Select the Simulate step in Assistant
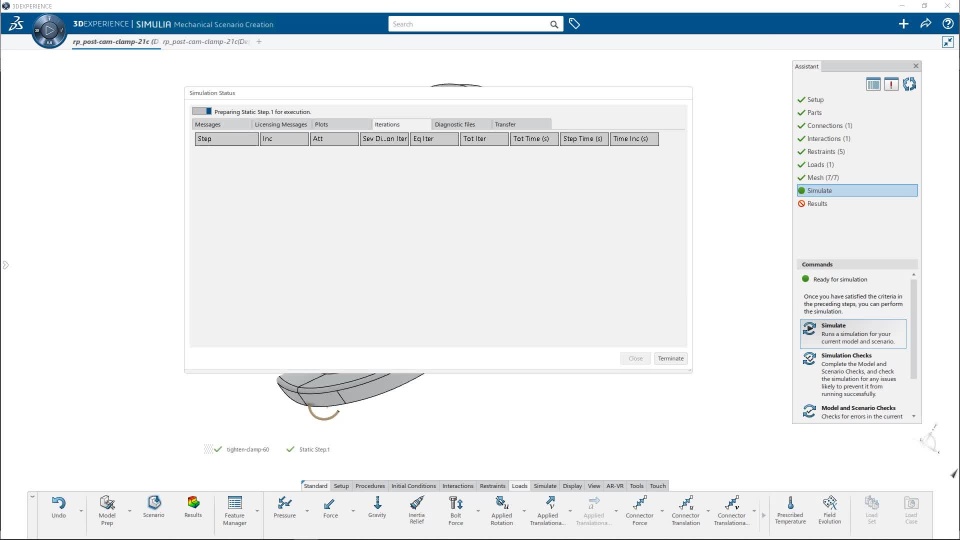 (x=857, y=190)
